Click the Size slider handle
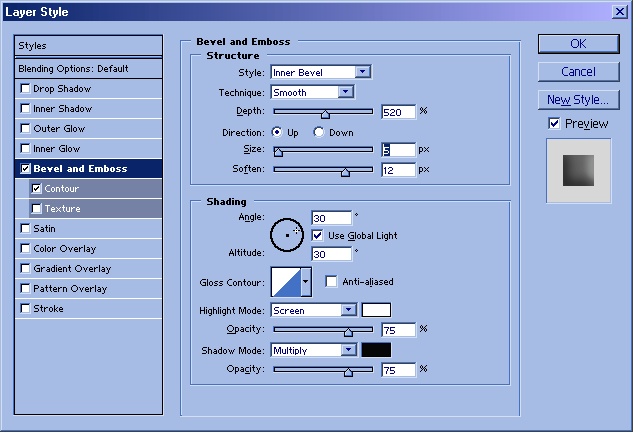This screenshot has height=432, width=633. pos(278,152)
